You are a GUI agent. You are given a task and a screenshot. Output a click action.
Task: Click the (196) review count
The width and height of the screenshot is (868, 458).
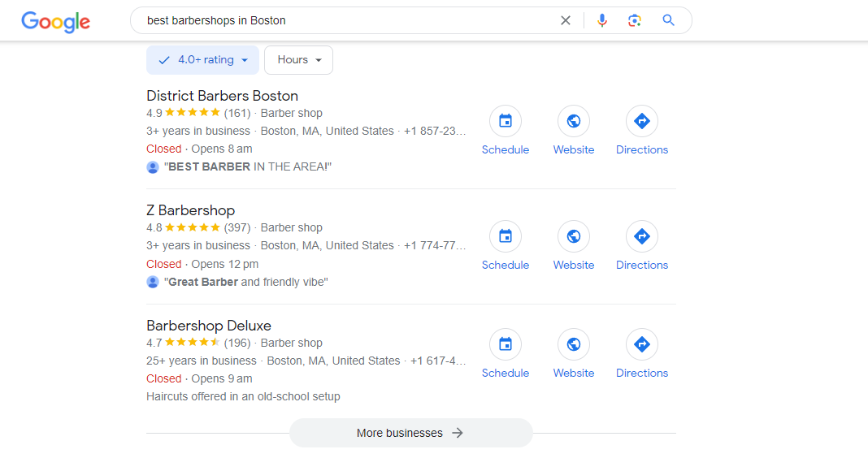pos(237,343)
